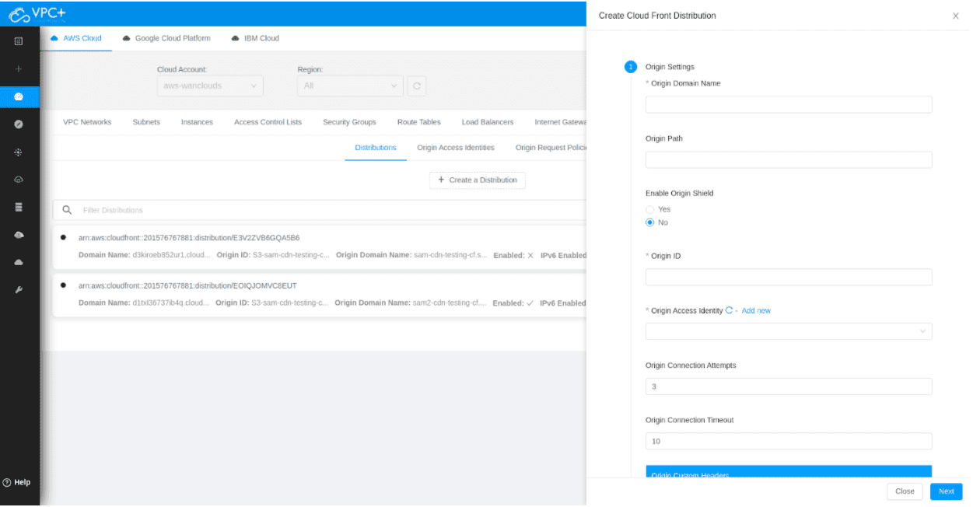980x507 pixels.
Task: Open the Region dropdown
Action: pos(350,86)
